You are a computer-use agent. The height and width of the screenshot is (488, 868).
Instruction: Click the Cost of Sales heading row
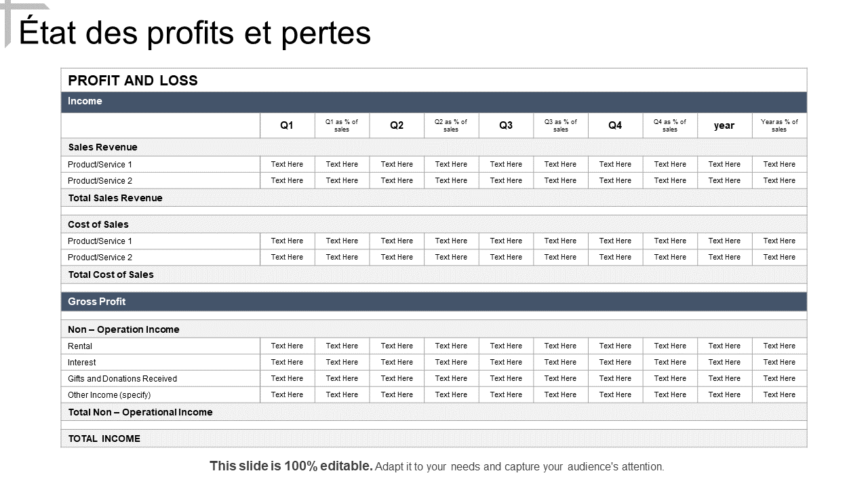[x=434, y=224]
